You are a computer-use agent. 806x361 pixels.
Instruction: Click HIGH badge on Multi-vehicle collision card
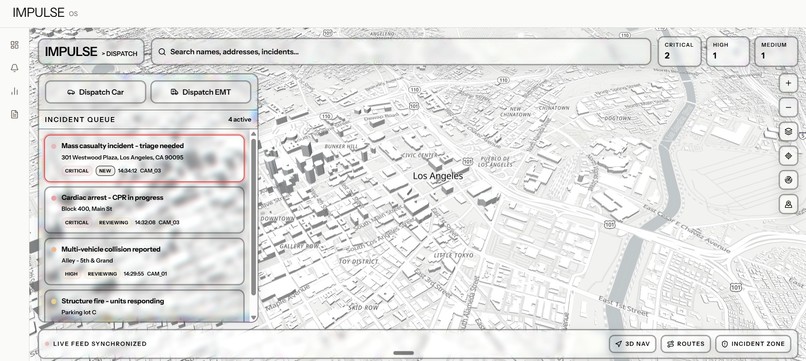[71, 274]
